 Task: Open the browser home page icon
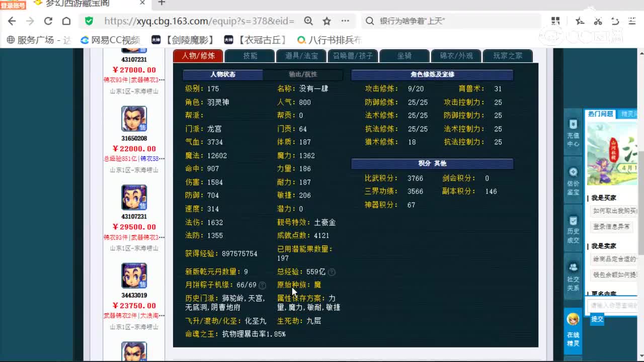click(x=66, y=21)
